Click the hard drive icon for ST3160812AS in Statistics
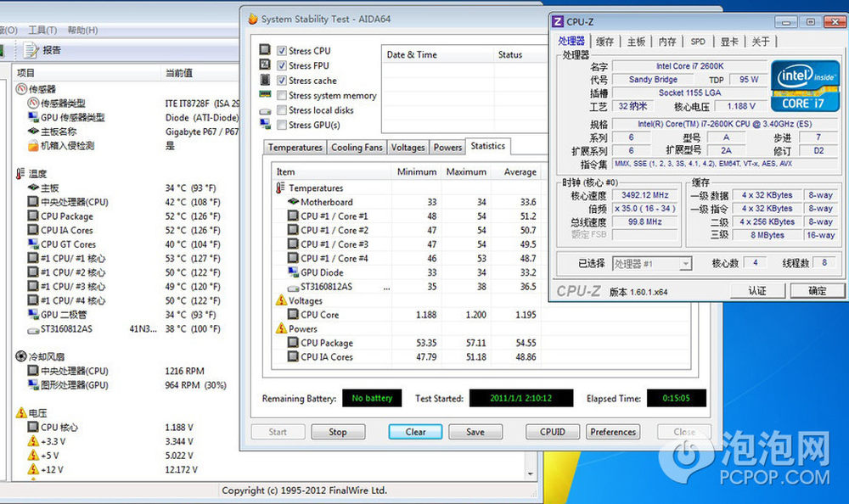849x504 pixels. (293, 288)
